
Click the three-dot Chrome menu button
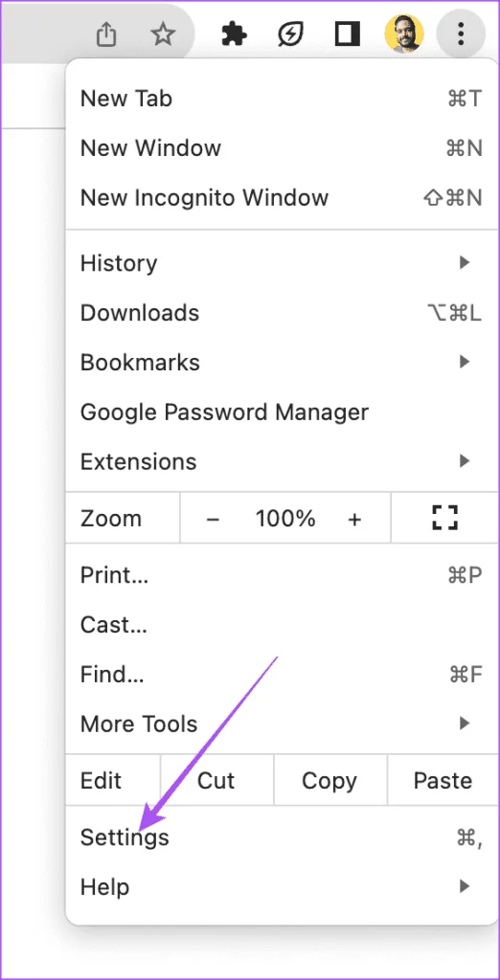[x=461, y=33]
